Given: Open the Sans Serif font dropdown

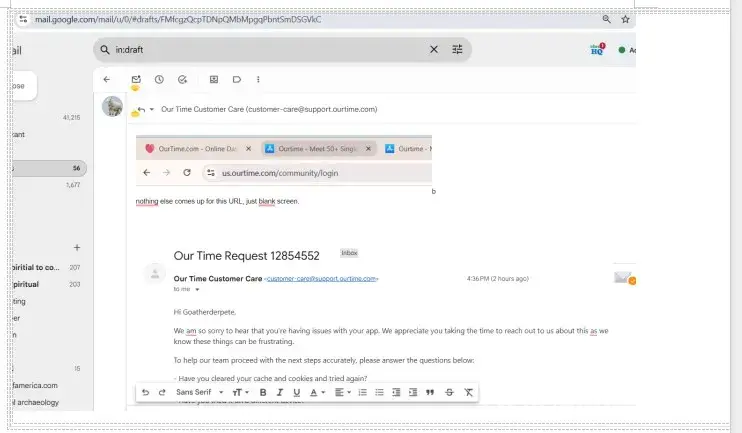Looking at the screenshot, I should (199, 392).
